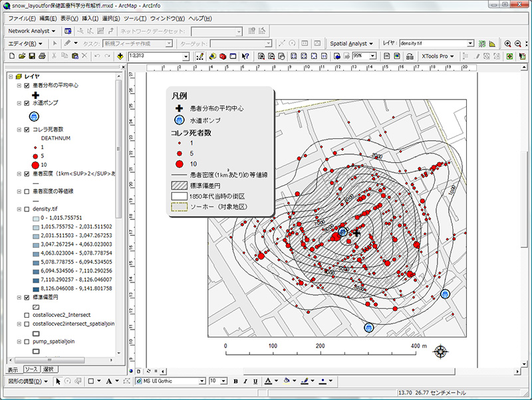Click the Add Data icon
The height and width of the screenshot is (400, 532).
pos(120,57)
